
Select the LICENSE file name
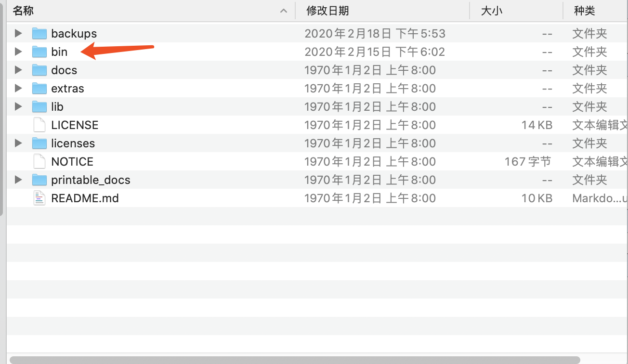click(x=75, y=125)
